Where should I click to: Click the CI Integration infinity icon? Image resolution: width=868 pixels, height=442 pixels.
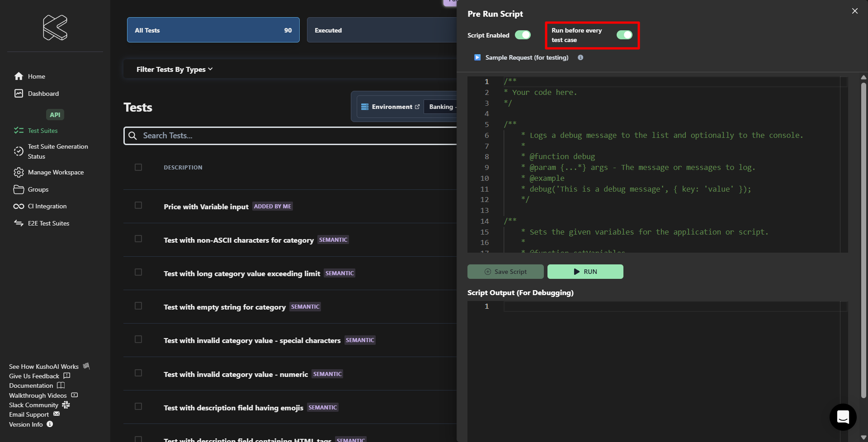tap(19, 207)
